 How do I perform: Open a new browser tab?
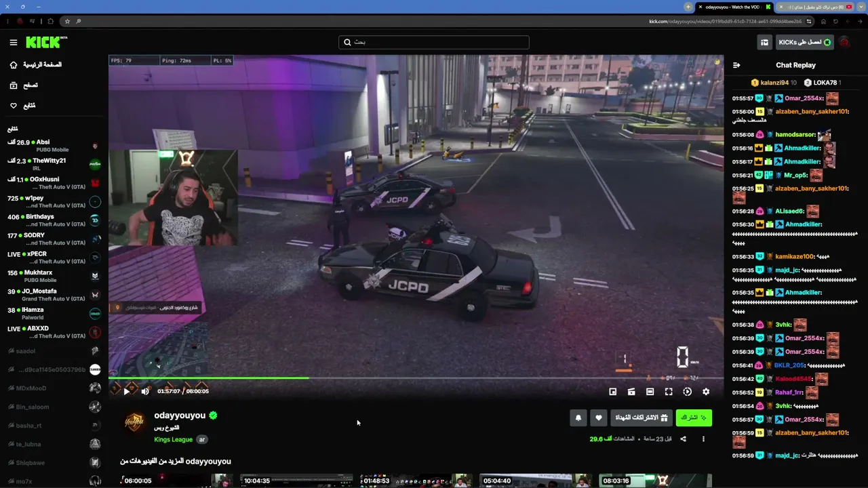[688, 7]
